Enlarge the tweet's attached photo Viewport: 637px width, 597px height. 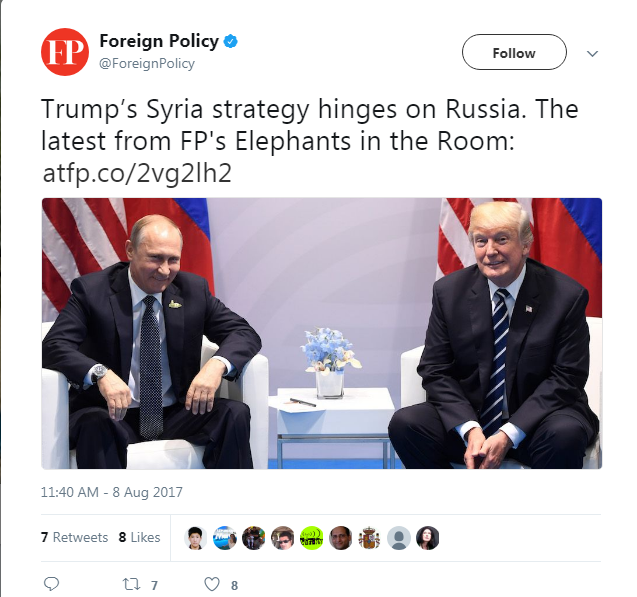(x=322, y=333)
